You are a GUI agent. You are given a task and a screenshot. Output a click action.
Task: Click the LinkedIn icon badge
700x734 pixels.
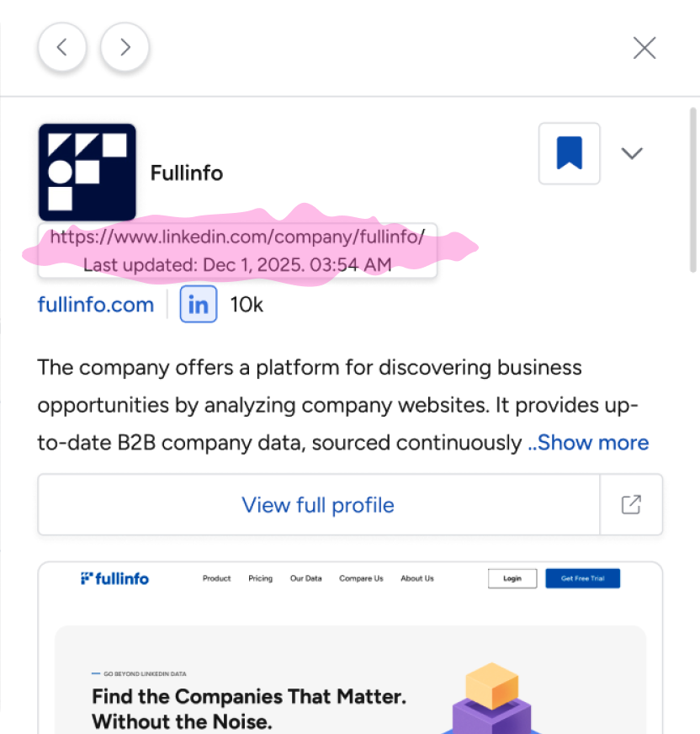pyautogui.click(x=199, y=305)
